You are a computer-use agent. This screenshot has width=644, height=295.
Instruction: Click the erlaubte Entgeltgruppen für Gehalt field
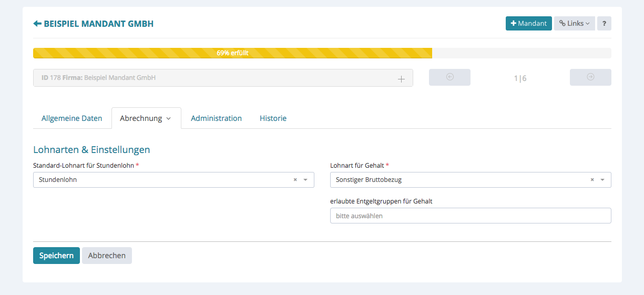click(470, 216)
